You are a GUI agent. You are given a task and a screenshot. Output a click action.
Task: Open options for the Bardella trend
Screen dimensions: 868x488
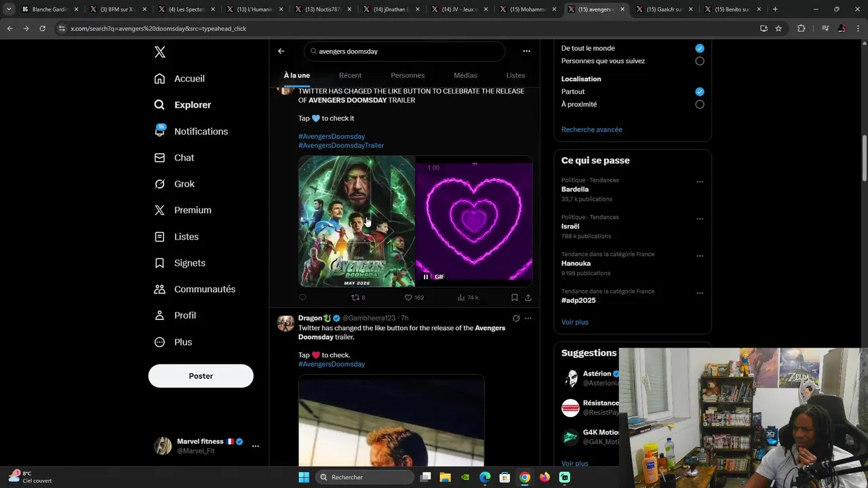700,182
